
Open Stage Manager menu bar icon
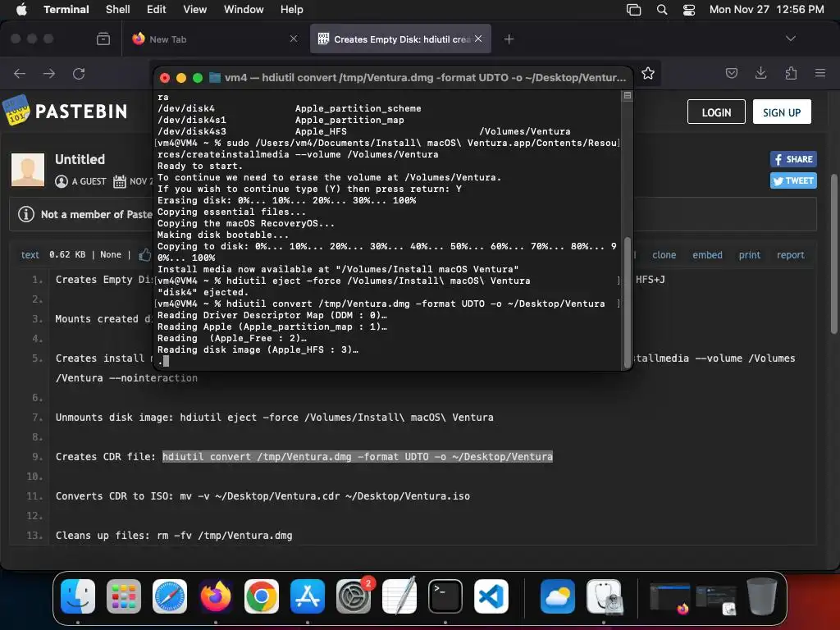coord(634,10)
